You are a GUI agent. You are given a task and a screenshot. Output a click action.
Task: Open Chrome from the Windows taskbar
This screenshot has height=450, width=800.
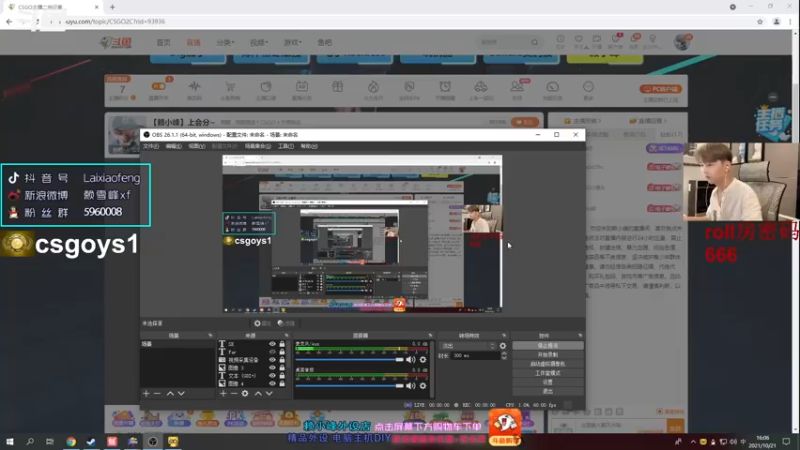[x=71, y=442]
